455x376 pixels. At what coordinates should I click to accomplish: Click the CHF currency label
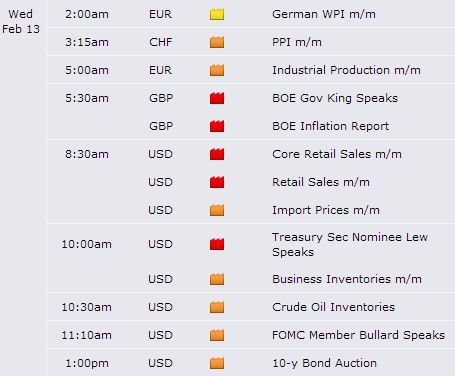coord(161,42)
